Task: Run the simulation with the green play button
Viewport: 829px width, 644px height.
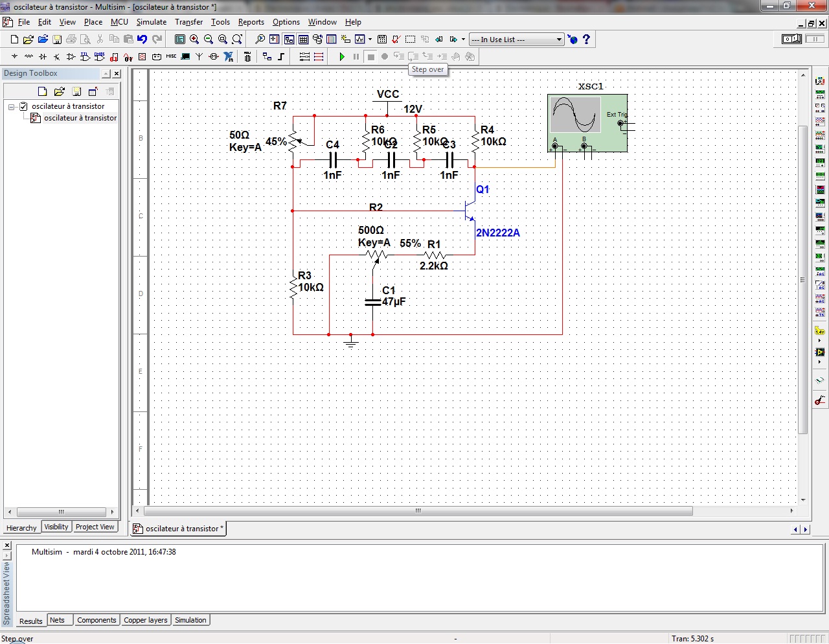Action: pos(342,57)
